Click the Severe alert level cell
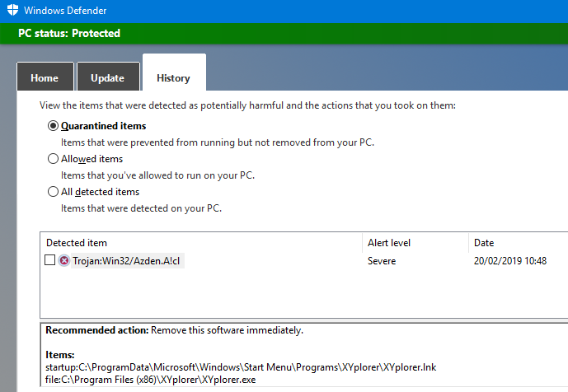Viewport: 568px width, 392px height. click(382, 261)
